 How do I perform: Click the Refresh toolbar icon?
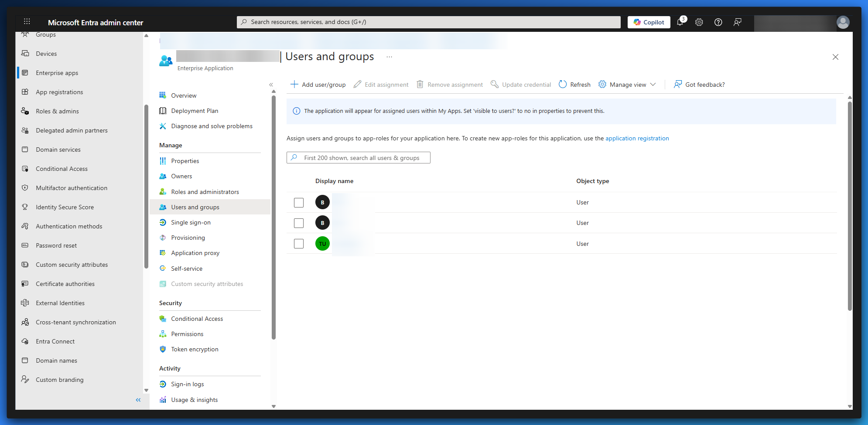click(x=563, y=85)
